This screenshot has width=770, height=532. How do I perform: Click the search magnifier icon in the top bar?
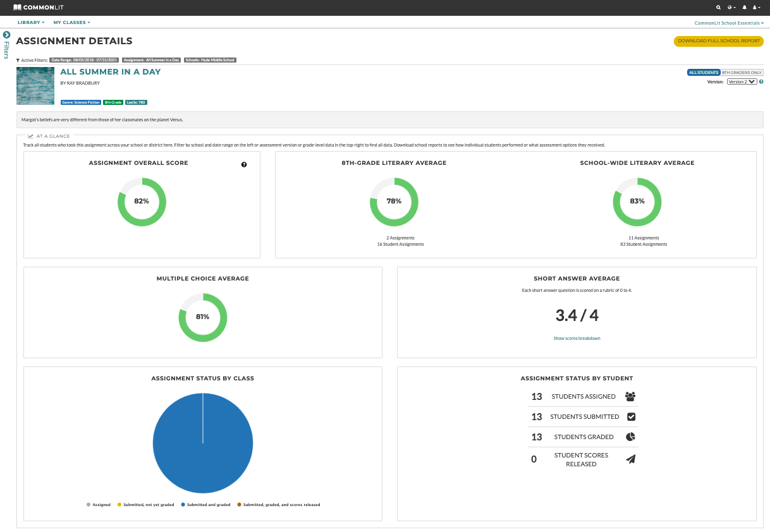click(718, 8)
